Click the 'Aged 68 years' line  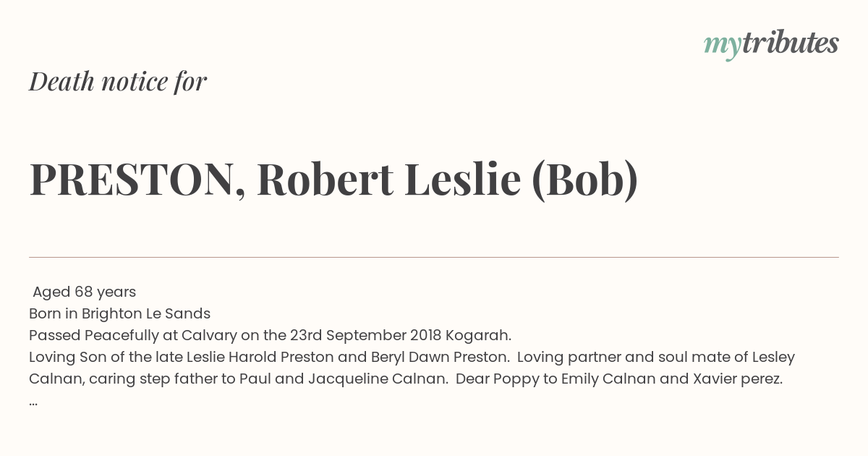click(84, 292)
